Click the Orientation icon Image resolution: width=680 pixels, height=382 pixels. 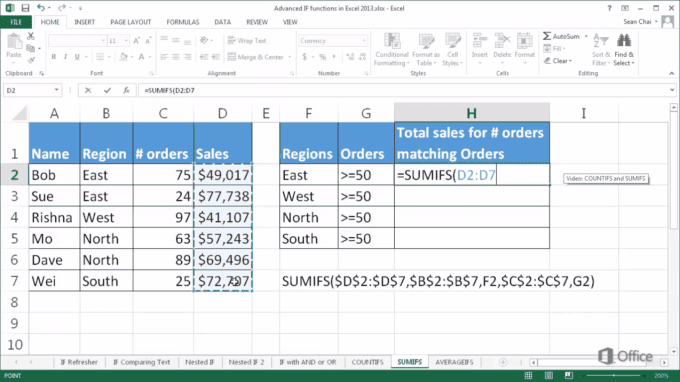[x=204, y=41]
